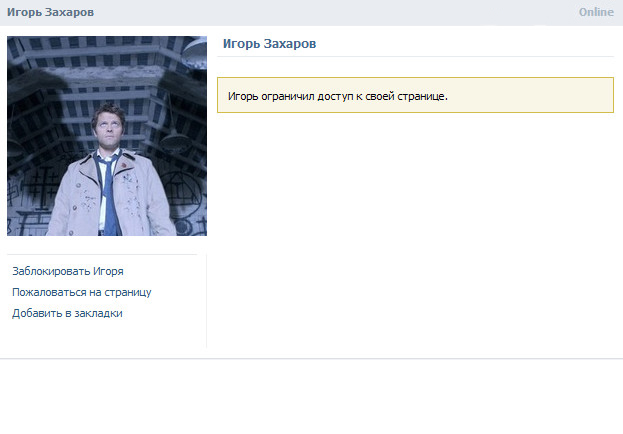Select Добавить в закладки link
623x434 pixels.
tap(67, 314)
